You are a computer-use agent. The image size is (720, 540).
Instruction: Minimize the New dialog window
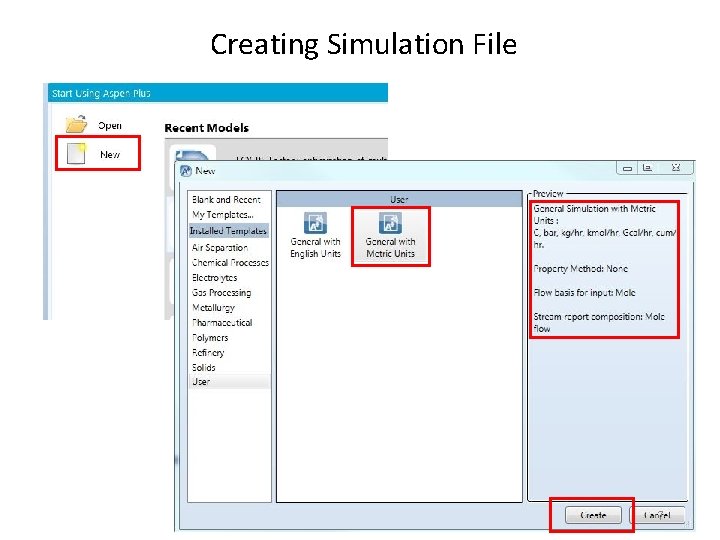(627, 168)
